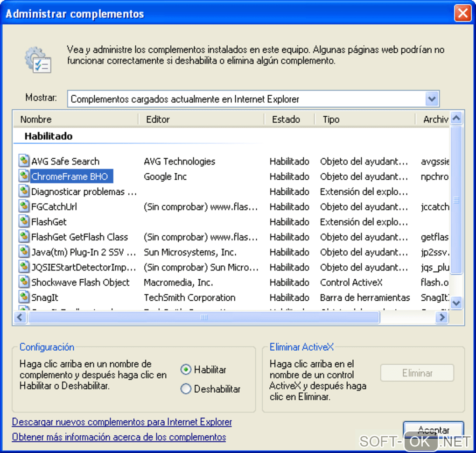
Task: Close the Administrar complementos dialog
Action: pos(462,14)
